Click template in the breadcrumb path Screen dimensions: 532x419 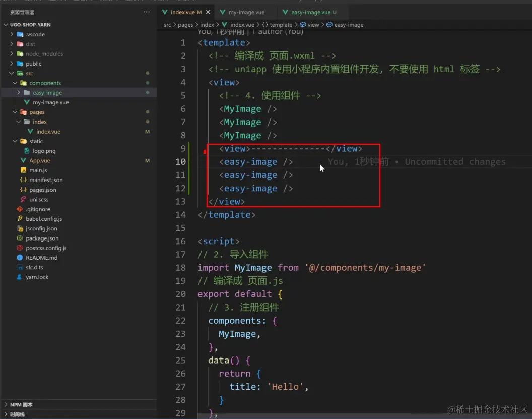281,25
